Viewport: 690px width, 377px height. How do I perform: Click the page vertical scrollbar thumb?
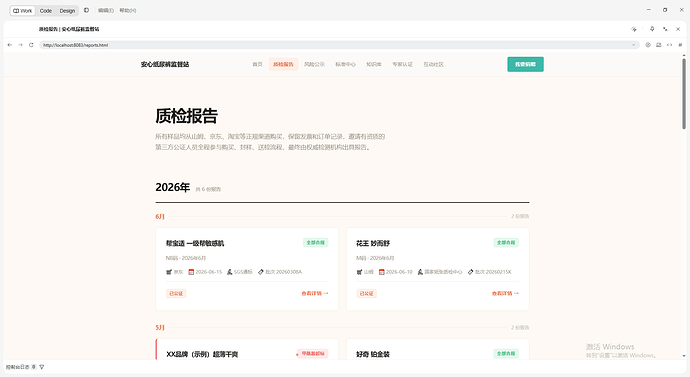(x=684, y=94)
